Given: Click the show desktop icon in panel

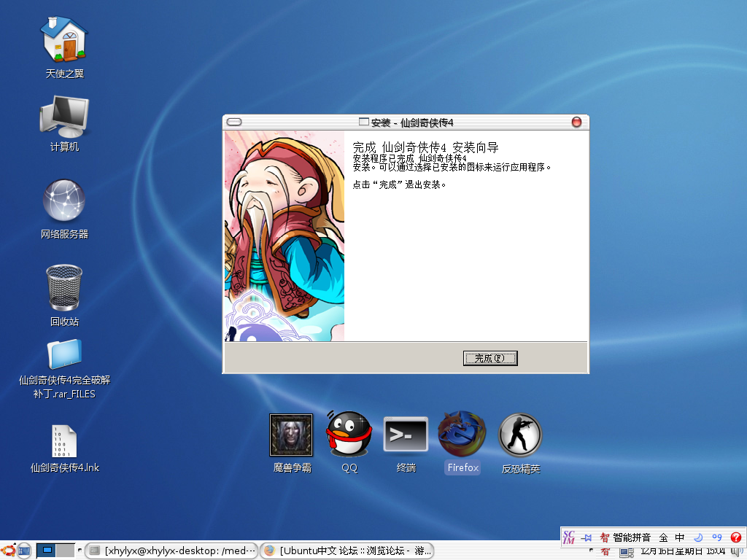Looking at the screenshot, I should coord(24,551).
